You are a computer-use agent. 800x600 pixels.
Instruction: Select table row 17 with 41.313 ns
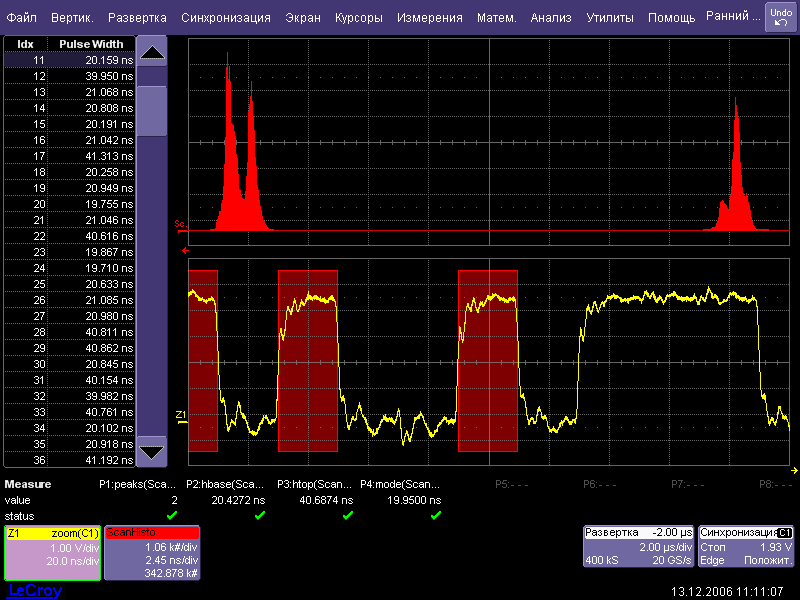[x=70, y=156]
